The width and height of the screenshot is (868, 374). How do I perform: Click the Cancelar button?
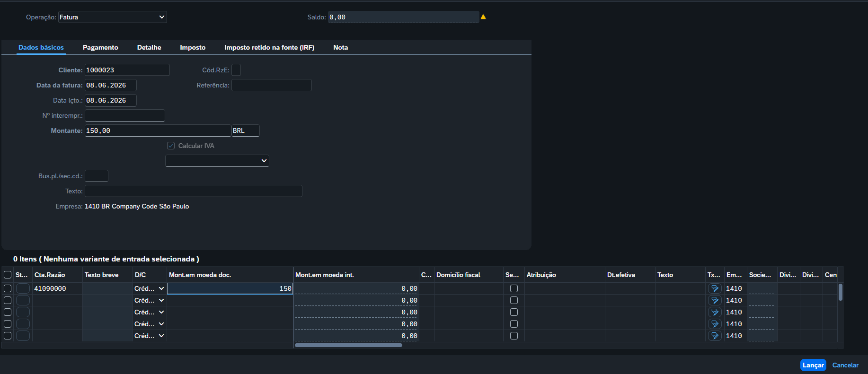(845, 365)
